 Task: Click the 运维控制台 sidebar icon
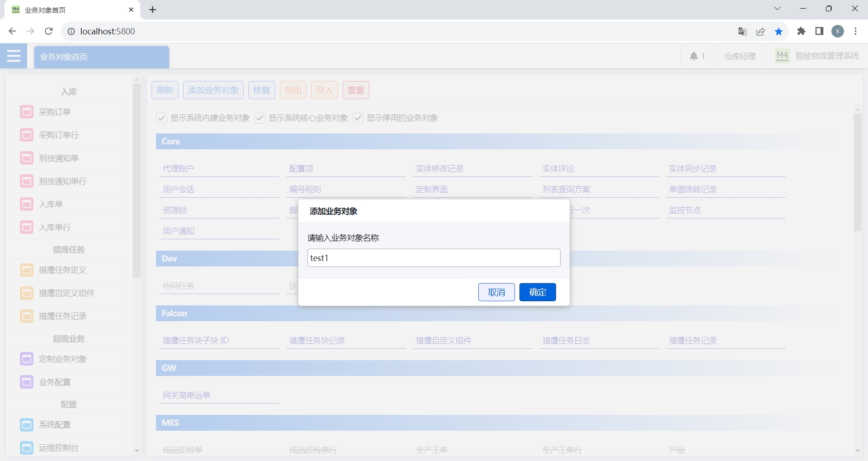point(27,448)
